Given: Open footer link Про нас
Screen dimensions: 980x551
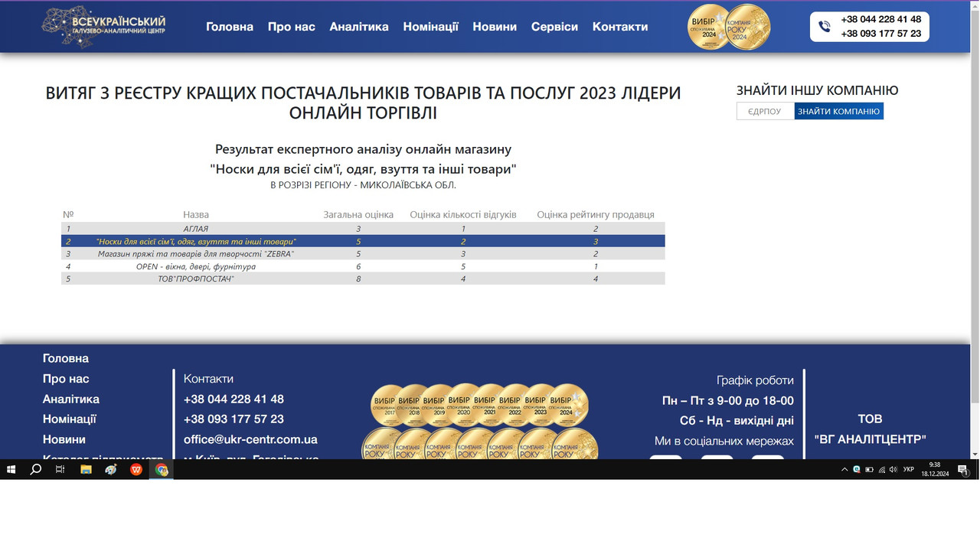Looking at the screenshot, I should click(x=66, y=379).
